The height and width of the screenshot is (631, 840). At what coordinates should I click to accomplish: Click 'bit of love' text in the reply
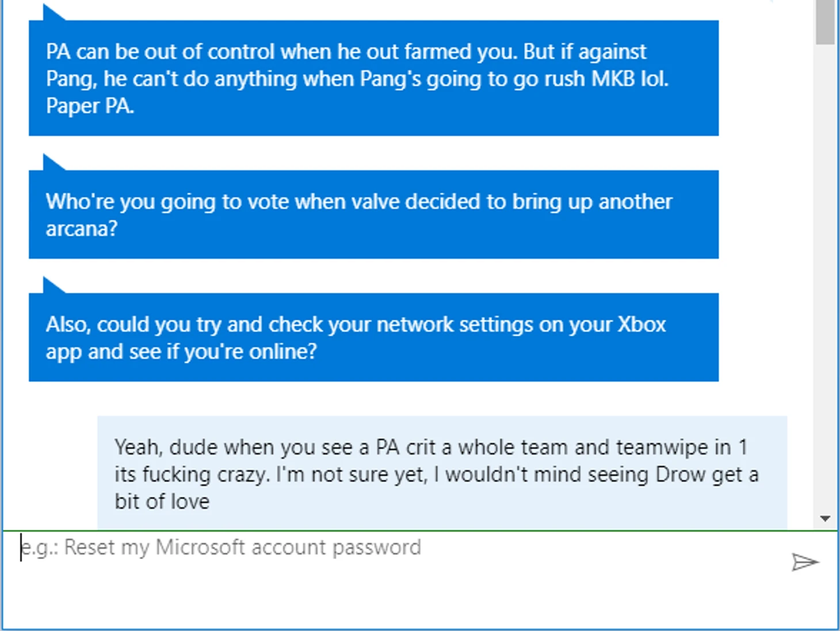[x=162, y=502]
